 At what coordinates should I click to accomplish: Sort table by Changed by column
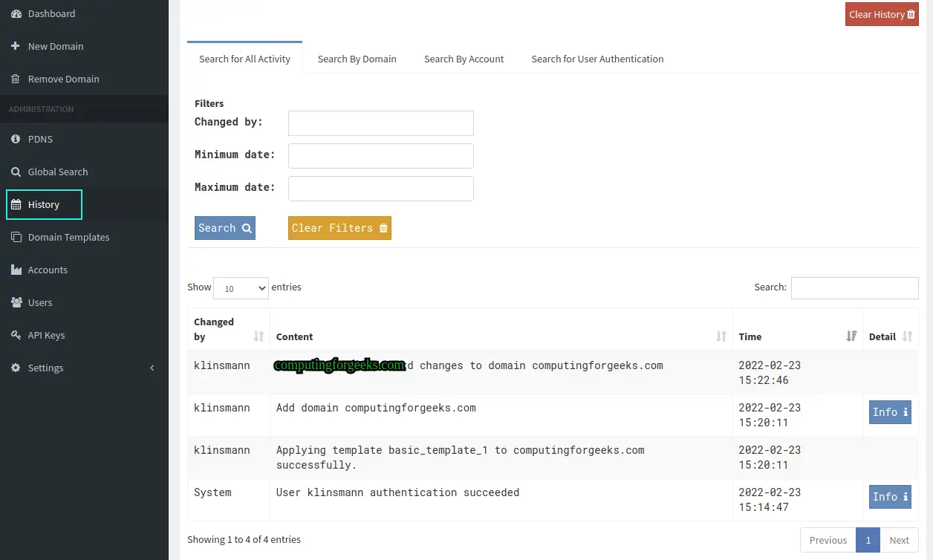tap(228, 329)
